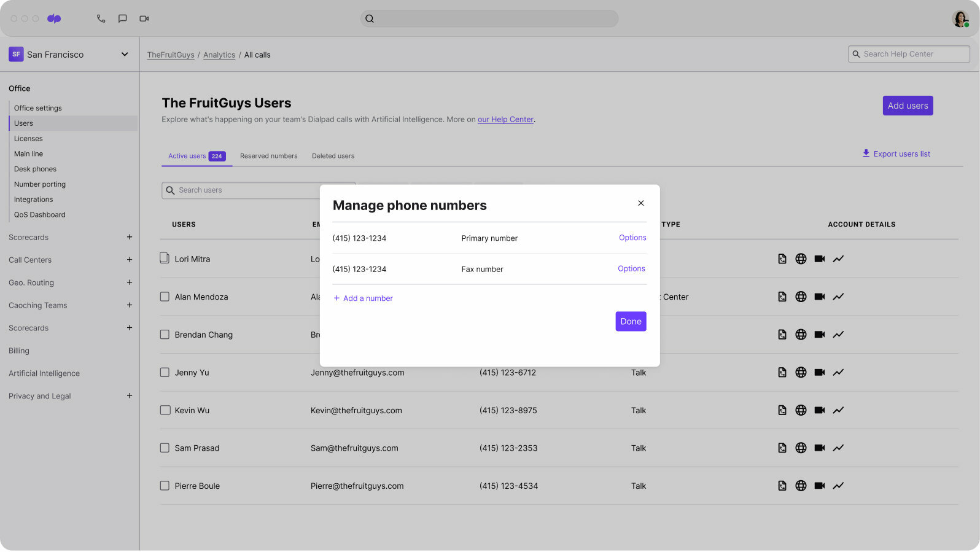Viewport: 980px width, 552px height.
Task: Expand the Privacy and Legal section
Action: pyautogui.click(x=130, y=397)
